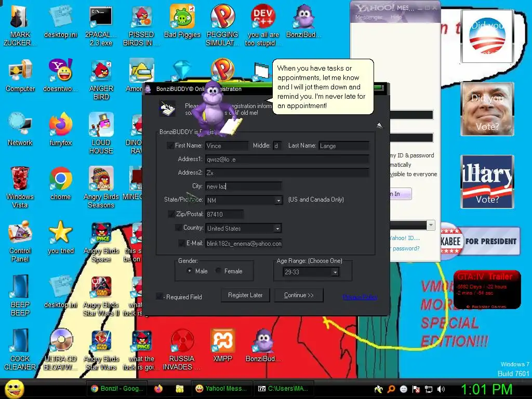The width and height of the screenshot is (532, 399).
Task: Click the 'Yahoo! ID...' link in Yahoo Messenger
Action: click(x=405, y=238)
